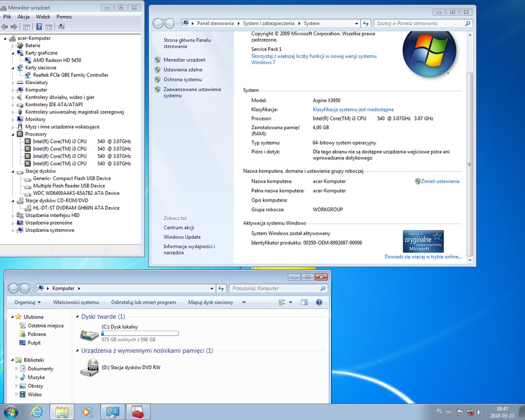
Task: Click refresh icon in Control Panel address bar
Action: (x=366, y=24)
